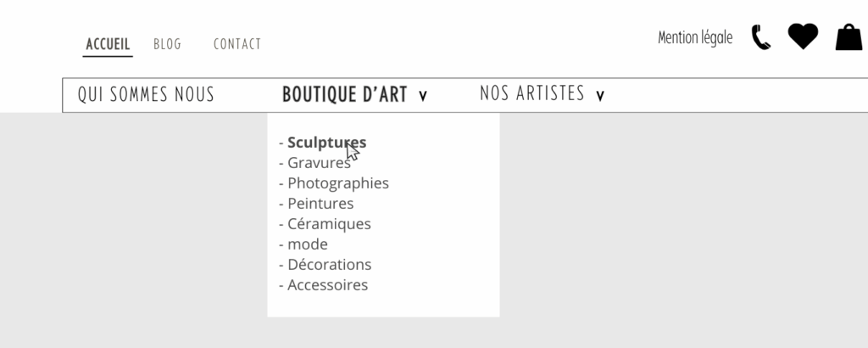This screenshot has height=348, width=868.
Task: Open the favorites heart icon
Action: point(803,36)
